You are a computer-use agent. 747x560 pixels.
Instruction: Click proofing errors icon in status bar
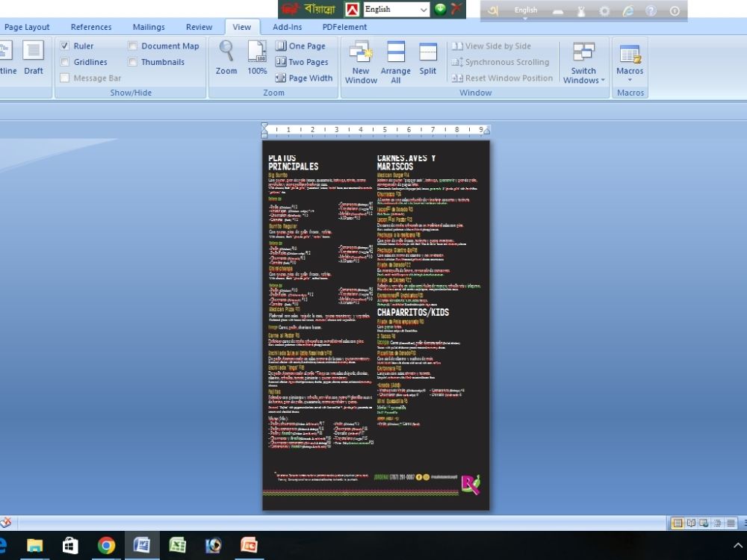coord(6,523)
